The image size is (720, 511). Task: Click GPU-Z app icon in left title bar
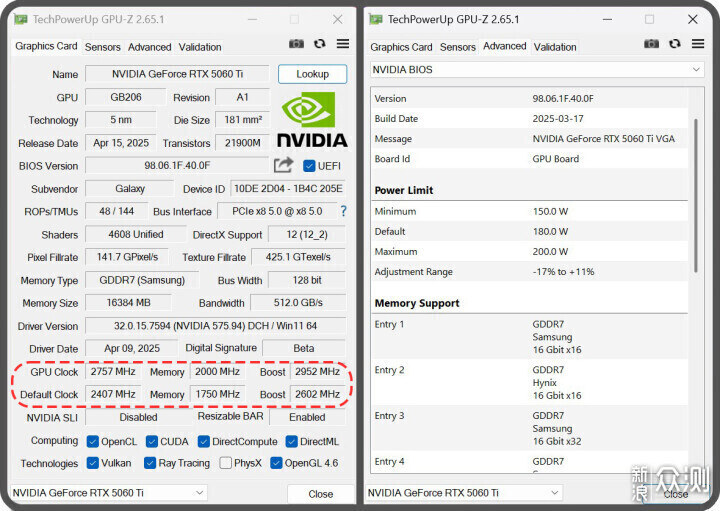coord(20,19)
